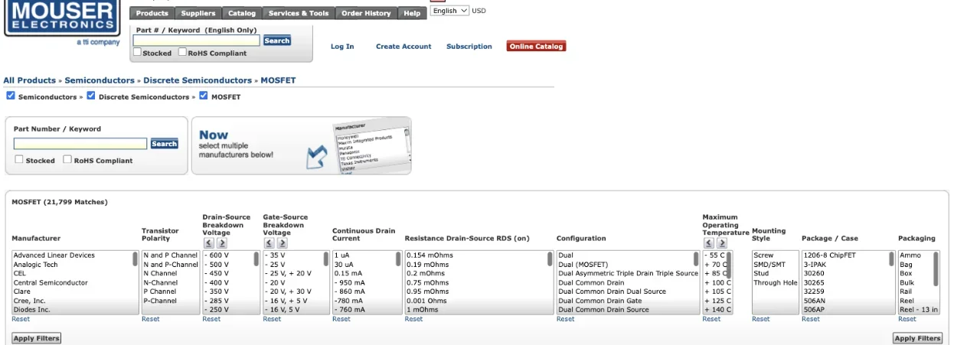980x345 pixels.
Task: Select 3-IPAK package / case
Action: coord(816,265)
